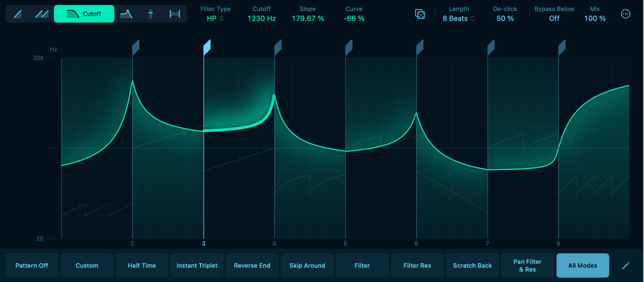Click the randomize dice icon

click(420, 14)
